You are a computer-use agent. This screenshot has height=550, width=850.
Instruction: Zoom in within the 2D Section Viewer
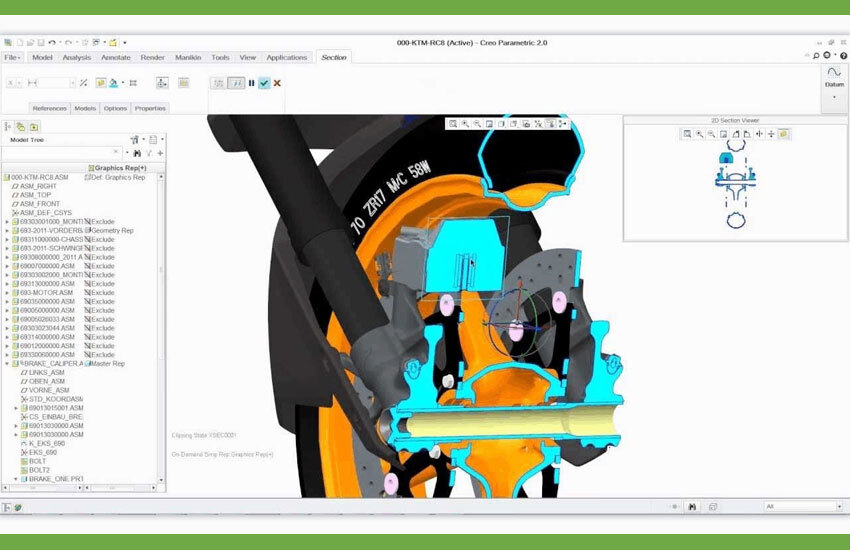[x=699, y=134]
